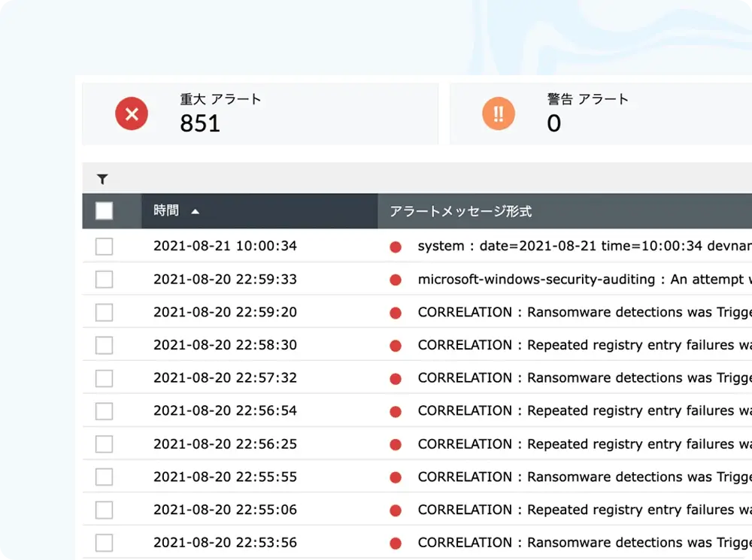Click red severity dot for 22:57:32 alert
Viewport: 752px width, 560px height.
pos(396,379)
